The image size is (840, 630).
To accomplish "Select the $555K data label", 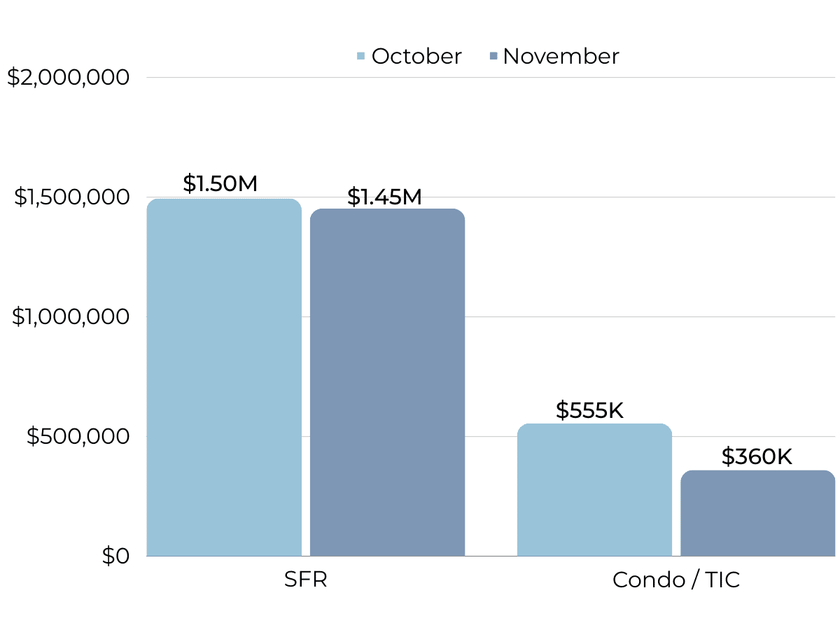I will [589, 410].
